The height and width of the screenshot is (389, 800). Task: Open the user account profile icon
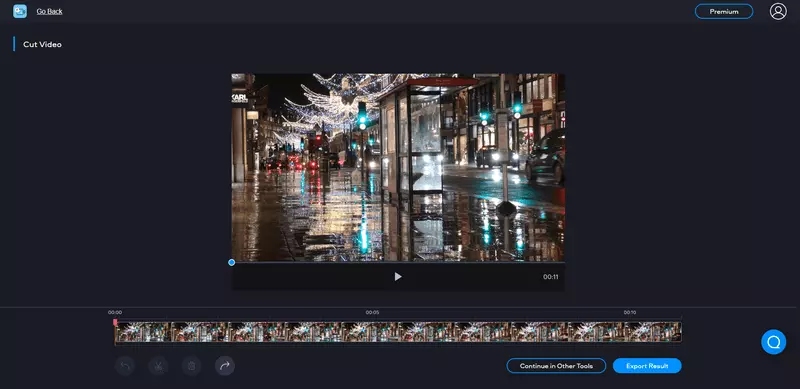tap(778, 11)
